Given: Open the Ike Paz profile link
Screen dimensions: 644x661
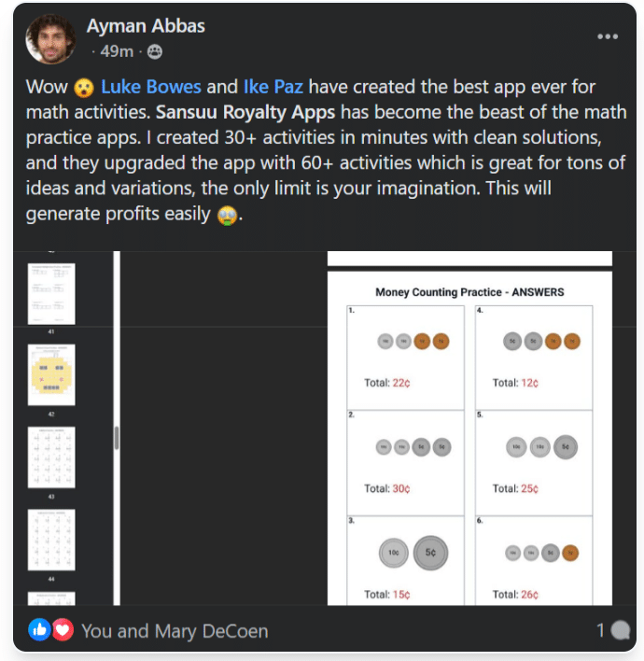Looking at the screenshot, I should (x=273, y=87).
